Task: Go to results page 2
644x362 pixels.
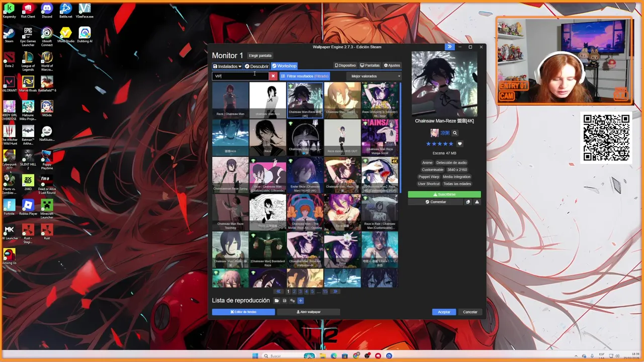Action: pos(294,292)
